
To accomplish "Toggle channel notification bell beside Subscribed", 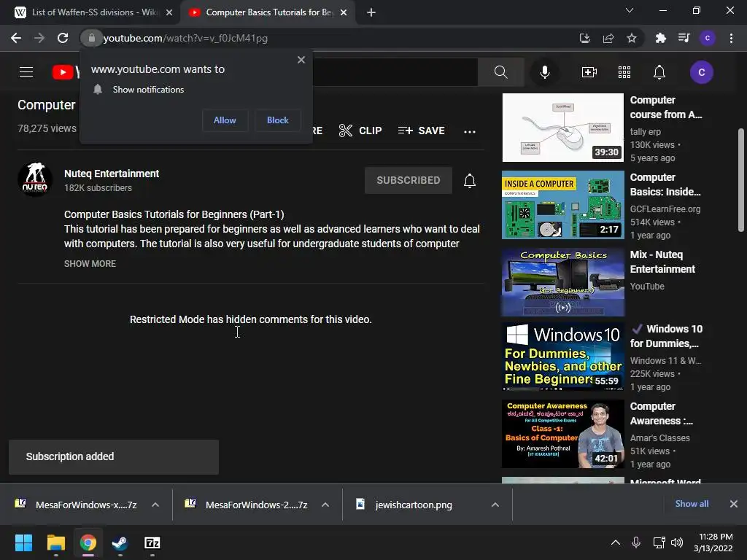I will point(470,181).
